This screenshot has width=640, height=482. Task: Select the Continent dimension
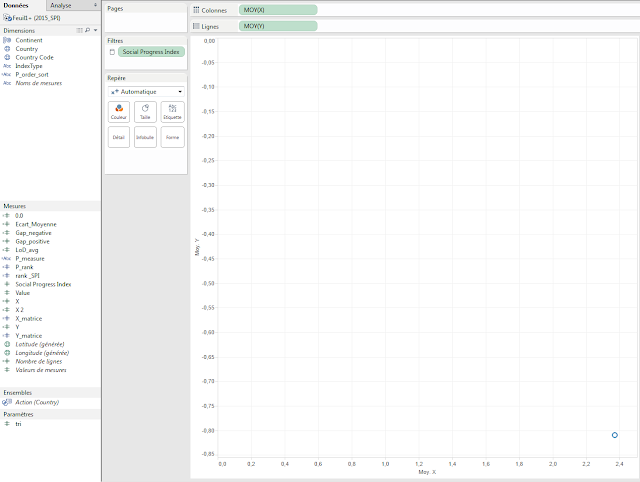(29, 40)
